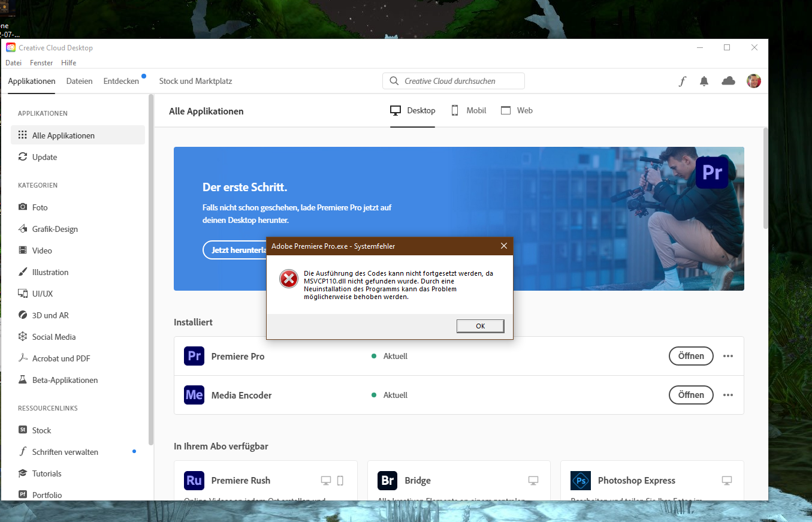Screen dimensions: 812x522
Task: Click the Creative Cloud durchsuchen search field
Action: pyautogui.click(x=454, y=81)
